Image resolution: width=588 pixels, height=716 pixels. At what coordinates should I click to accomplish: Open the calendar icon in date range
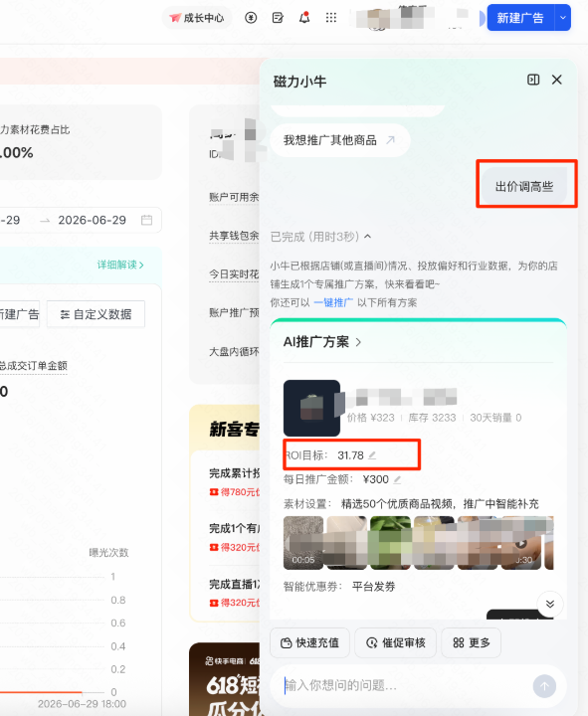pyautogui.click(x=146, y=220)
